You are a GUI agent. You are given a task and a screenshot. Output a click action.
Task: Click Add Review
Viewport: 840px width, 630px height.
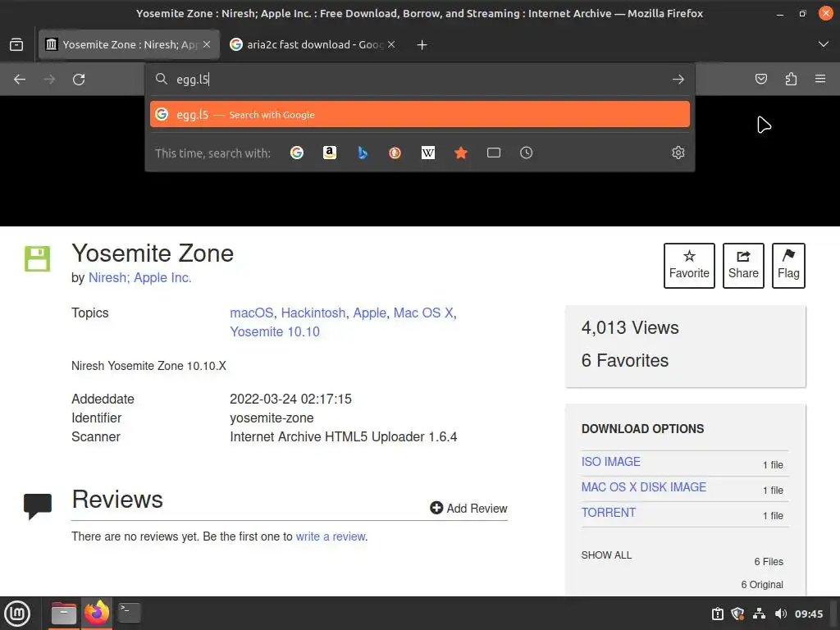point(468,508)
